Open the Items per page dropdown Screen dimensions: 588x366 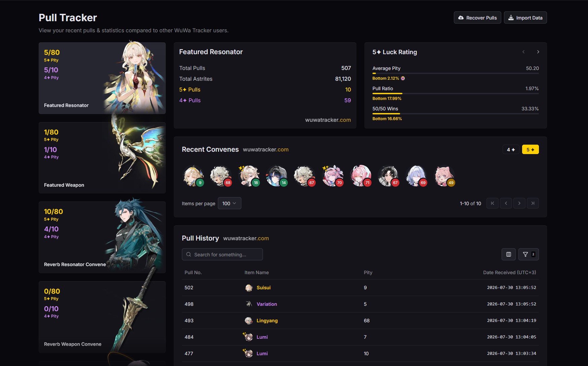click(x=229, y=204)
